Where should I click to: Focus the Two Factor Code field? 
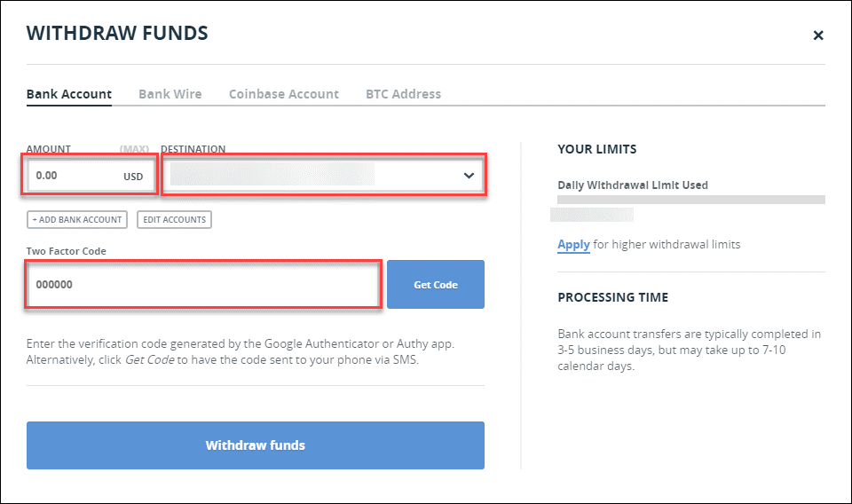click(202, 285)
